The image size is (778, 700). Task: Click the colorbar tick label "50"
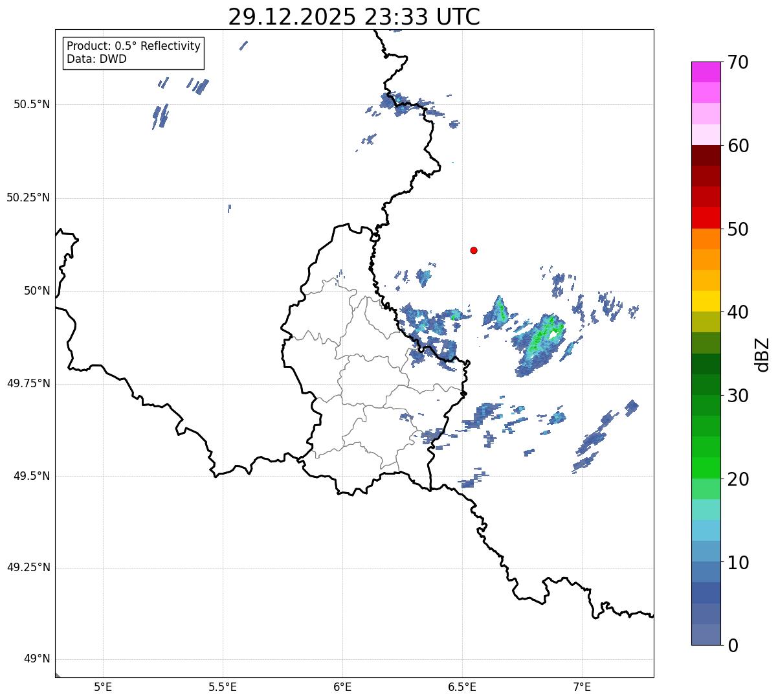(x=738, y=229)
